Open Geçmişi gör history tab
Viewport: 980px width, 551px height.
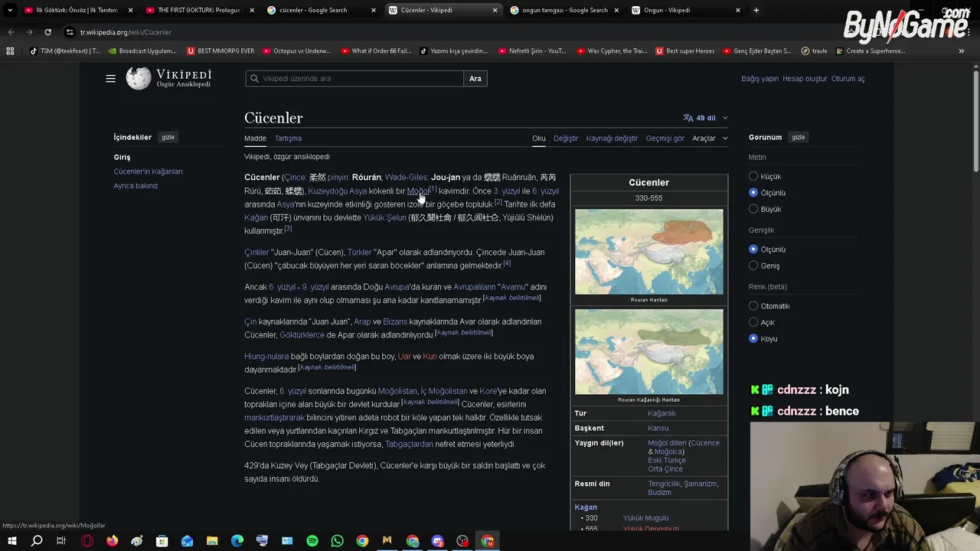point(665,139)
